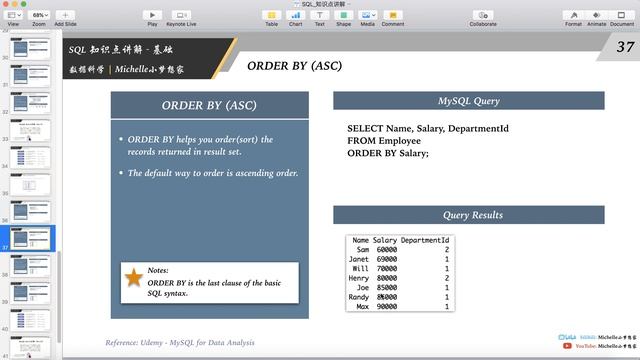Image resolution: width=640 pixels, height=360 pixels.
Task: Click bullet 'The default way to order'
Action: pos(213,173)
